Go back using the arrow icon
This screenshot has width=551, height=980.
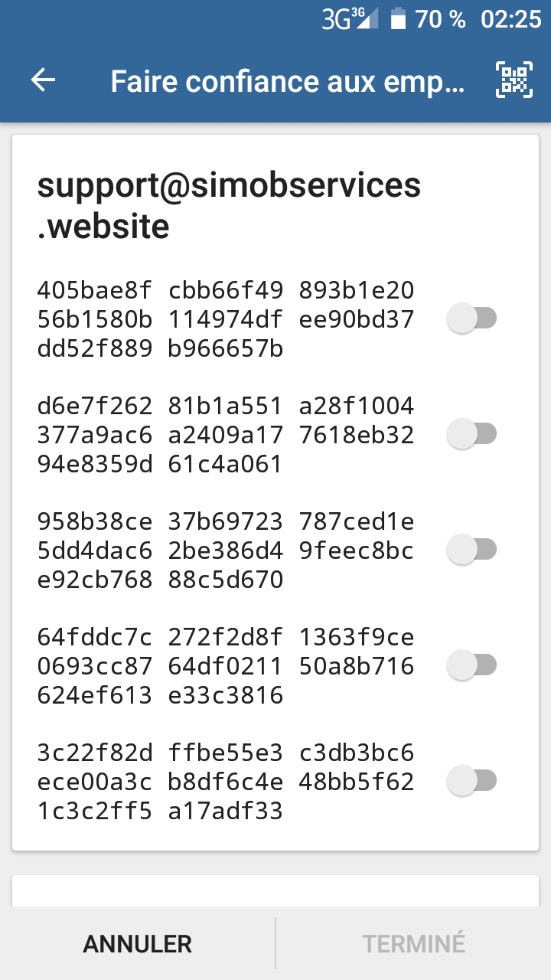tap(44, 80)
